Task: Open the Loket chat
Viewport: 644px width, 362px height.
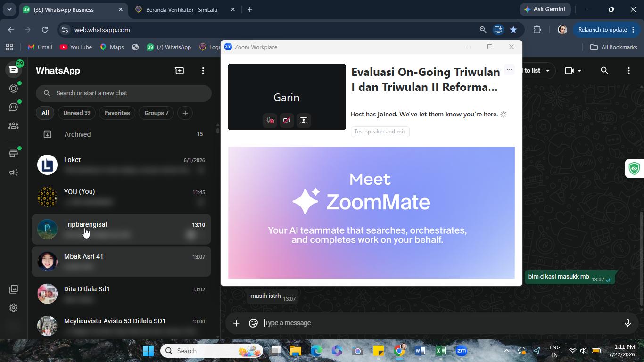Action: pos(122,165)
